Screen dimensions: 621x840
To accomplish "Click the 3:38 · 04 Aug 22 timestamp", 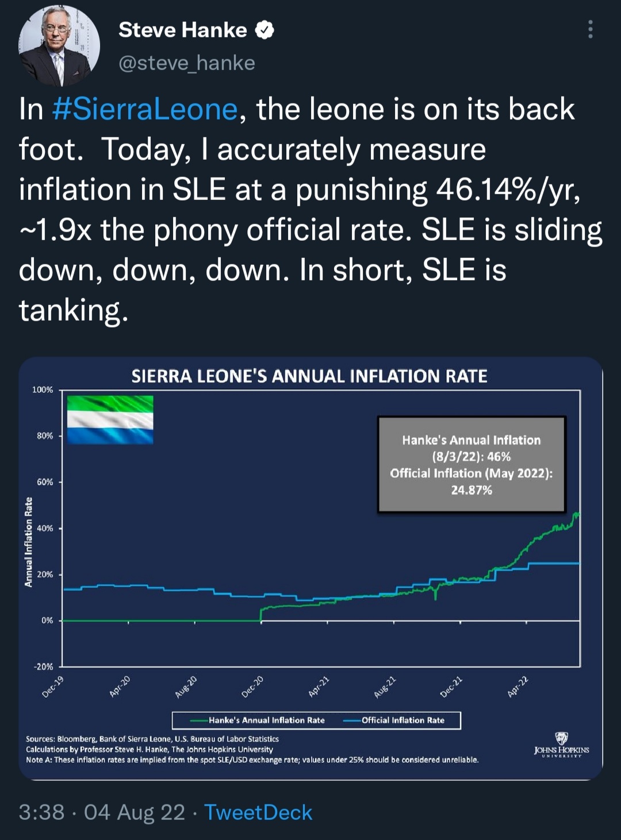I will pos(102,812).
